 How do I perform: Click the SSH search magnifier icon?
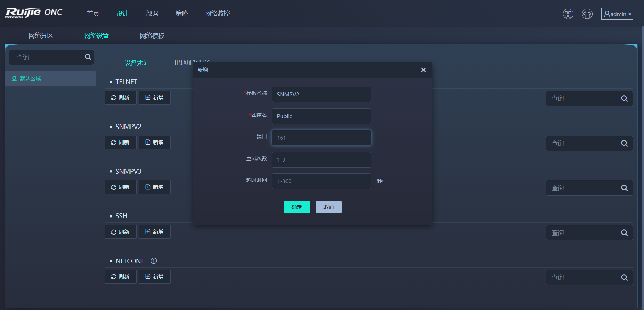(625, 233)
